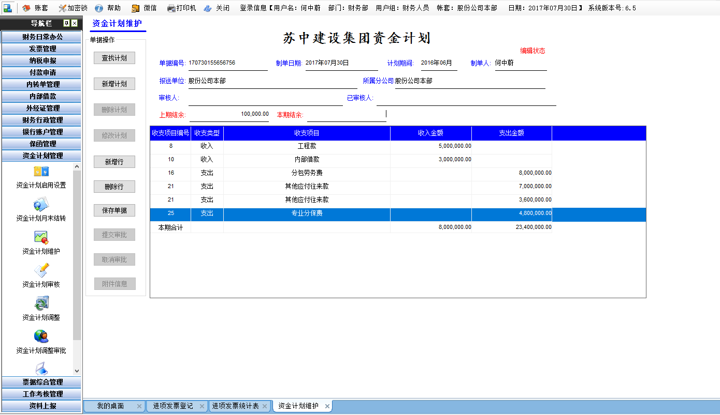The width and height of the screenshot is (720, 415).
Task: Expand 纳税申报 navigation group
Action: click(x=42, y=61)
